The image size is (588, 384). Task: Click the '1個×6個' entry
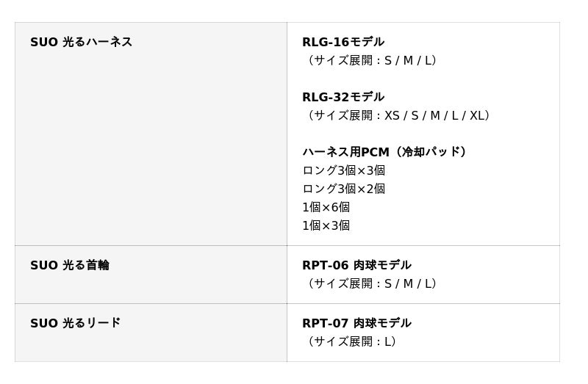click(x=326, y=207)
